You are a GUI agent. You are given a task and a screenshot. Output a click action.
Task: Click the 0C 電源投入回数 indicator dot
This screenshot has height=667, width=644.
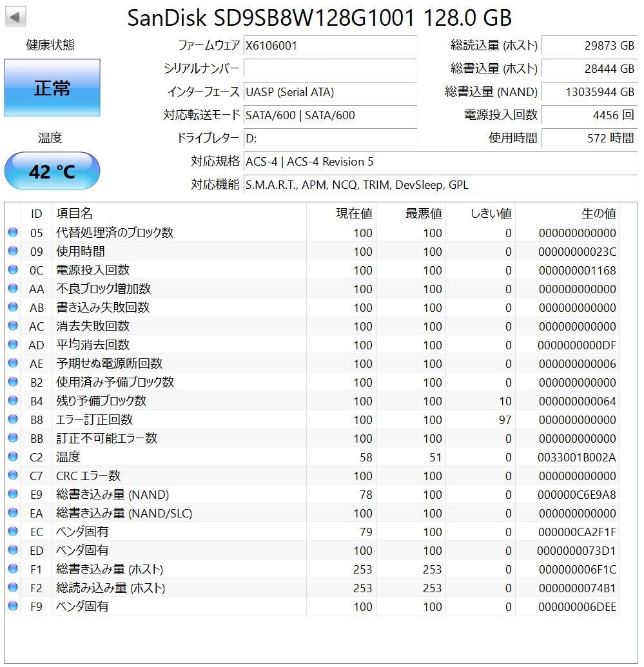13,270
